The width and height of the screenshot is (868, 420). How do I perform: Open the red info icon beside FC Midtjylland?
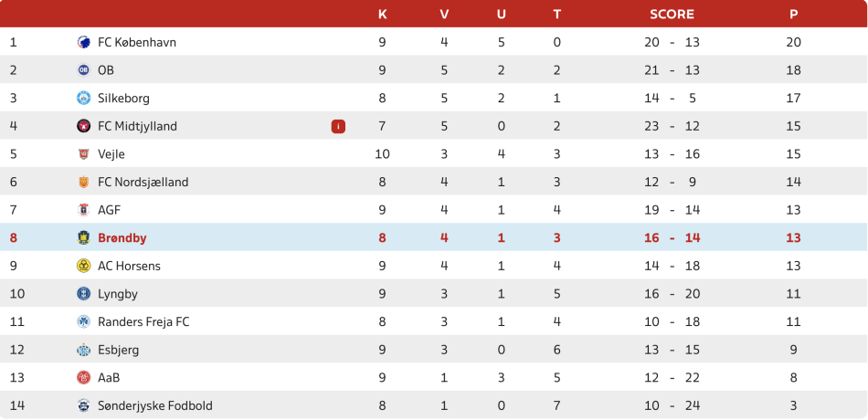(338, 126)
